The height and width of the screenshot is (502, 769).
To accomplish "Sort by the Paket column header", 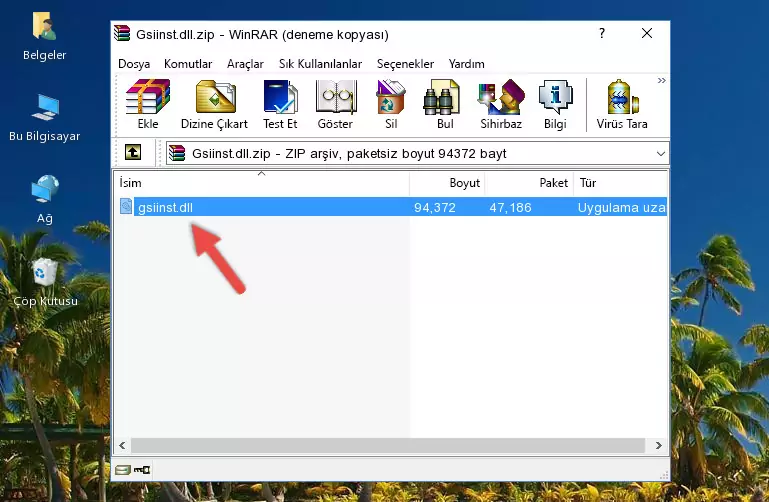I will 529,183.
